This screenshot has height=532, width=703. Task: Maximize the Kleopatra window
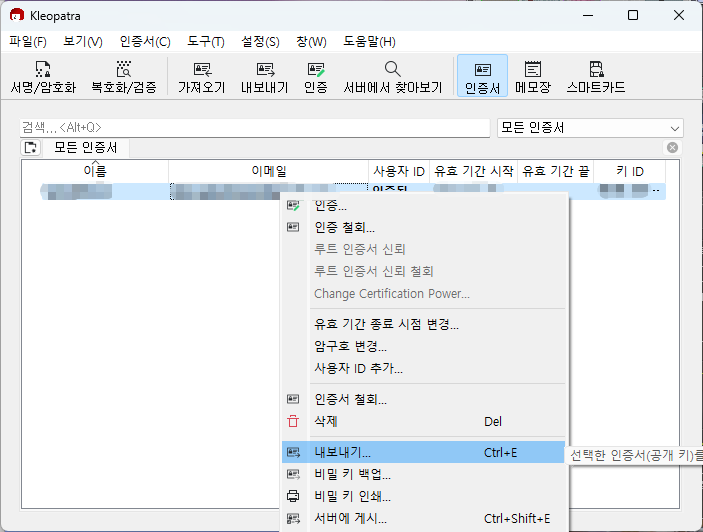point(633,15)
